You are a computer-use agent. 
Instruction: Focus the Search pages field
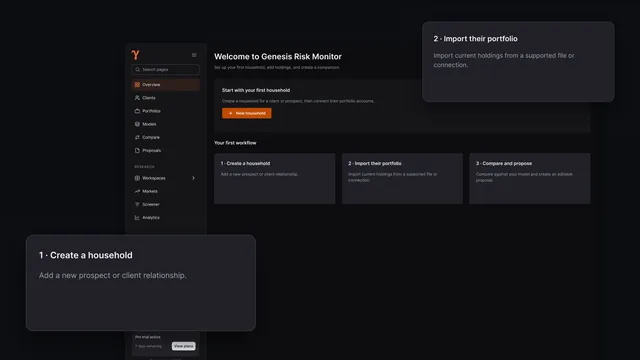tap(165, 69)
